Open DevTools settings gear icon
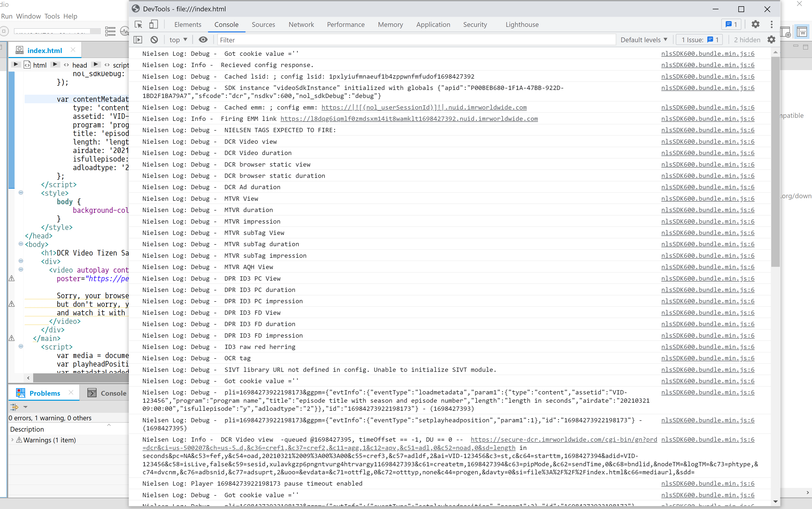 (x=755, y=24)
